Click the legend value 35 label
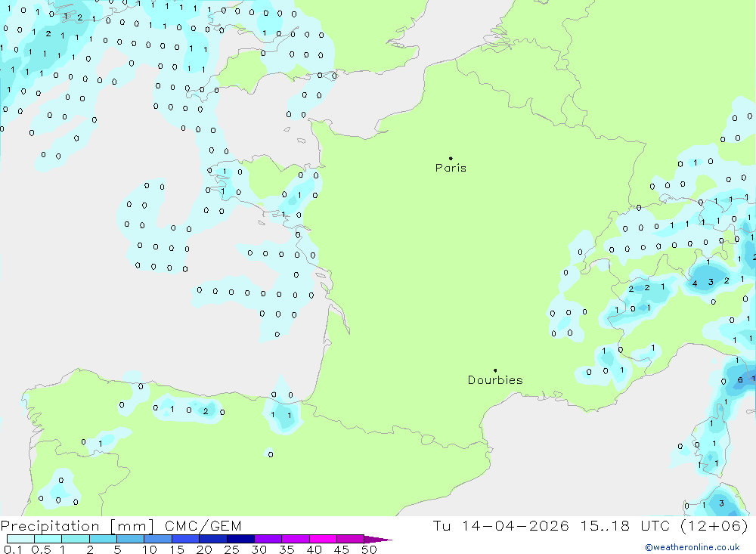The height and width of the screenshot is (554, 756). pyautogui.click(x=287, y=549)
